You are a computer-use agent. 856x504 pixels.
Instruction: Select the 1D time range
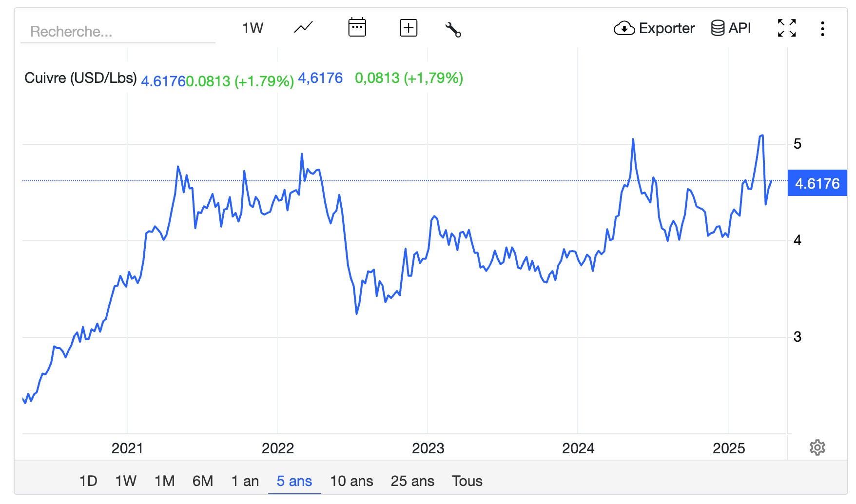tap(88, 481)
